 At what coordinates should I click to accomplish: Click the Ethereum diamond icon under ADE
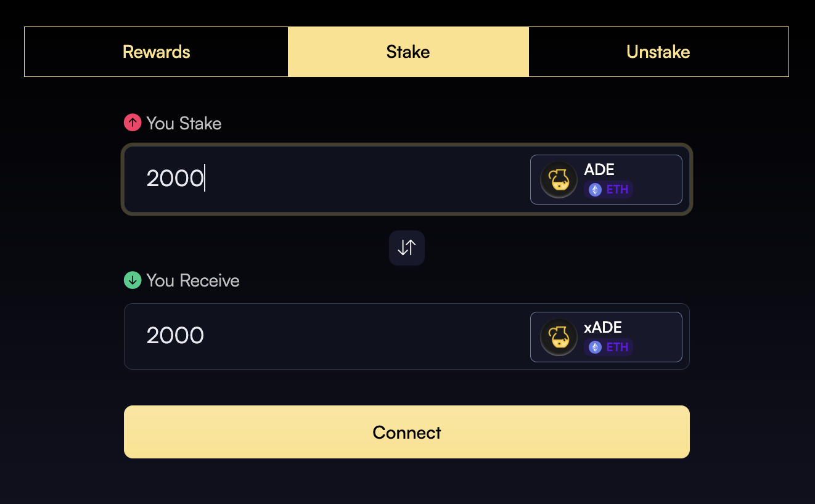click(595, 190)
